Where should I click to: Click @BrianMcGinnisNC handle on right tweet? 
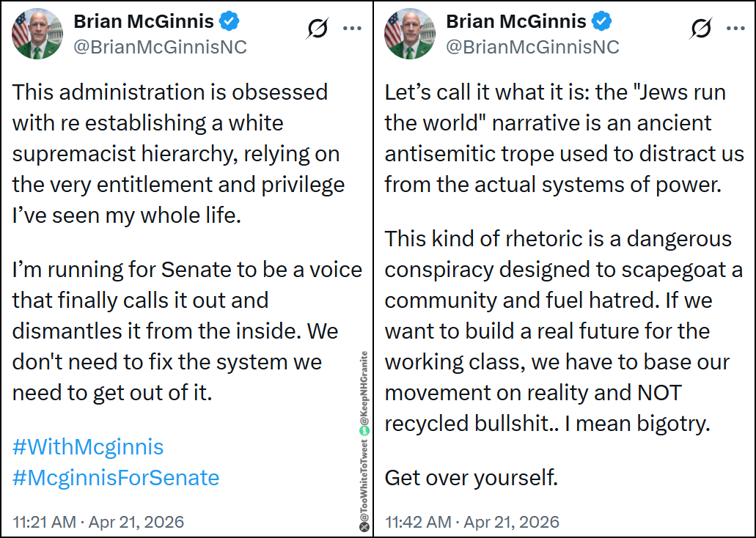coord(532,48)
